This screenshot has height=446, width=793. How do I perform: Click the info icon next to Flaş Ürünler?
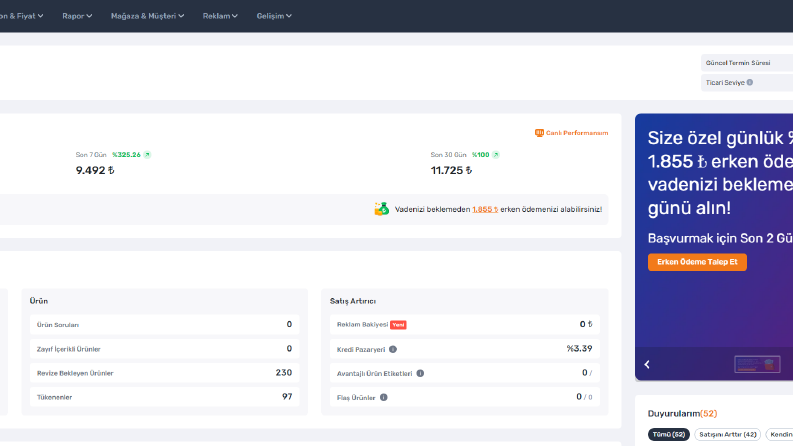point(384,397)
